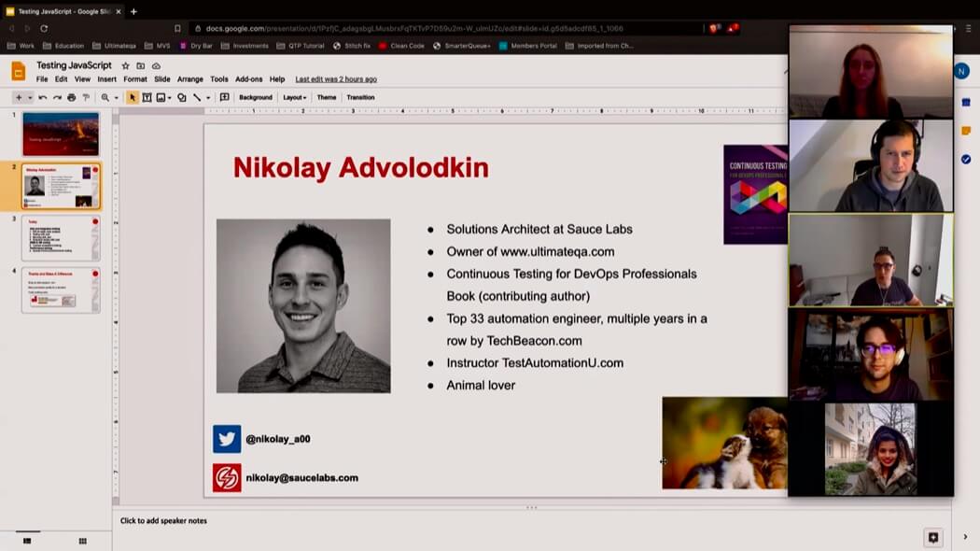Select slide 3 thumbnail in filmstrip
The image size is (980, 551).
(x=61, y=238)
